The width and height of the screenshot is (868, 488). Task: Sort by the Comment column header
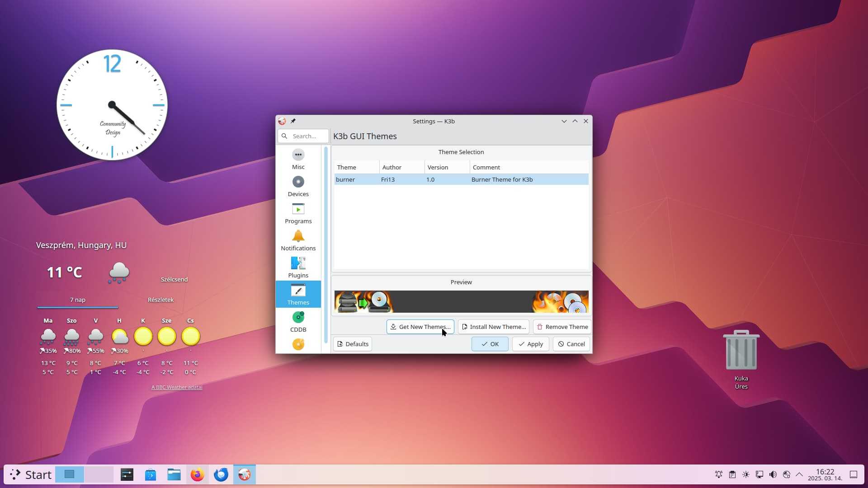coord(529,167)
